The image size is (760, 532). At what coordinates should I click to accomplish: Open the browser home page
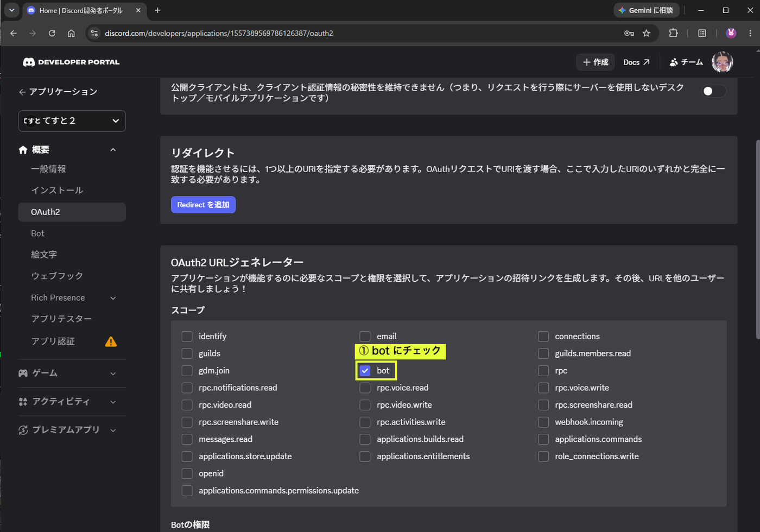[x=71, y=33]
